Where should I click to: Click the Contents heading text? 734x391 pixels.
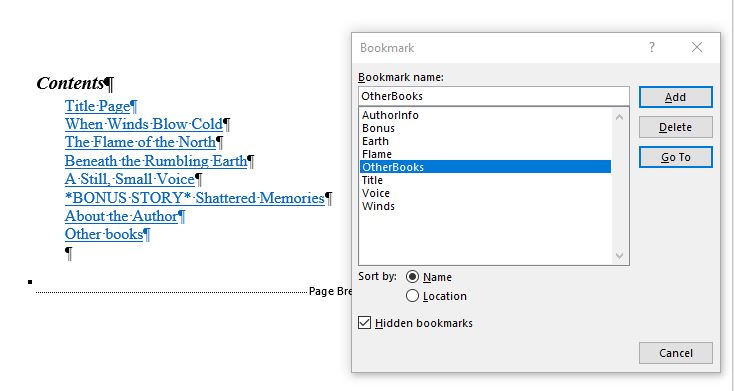[x=70, y=83]
